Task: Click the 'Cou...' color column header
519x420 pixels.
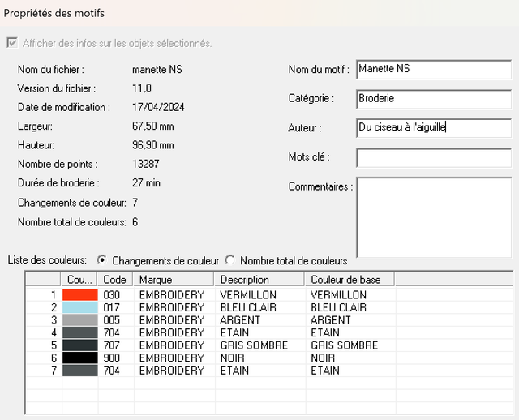Action: pos(80,280)
